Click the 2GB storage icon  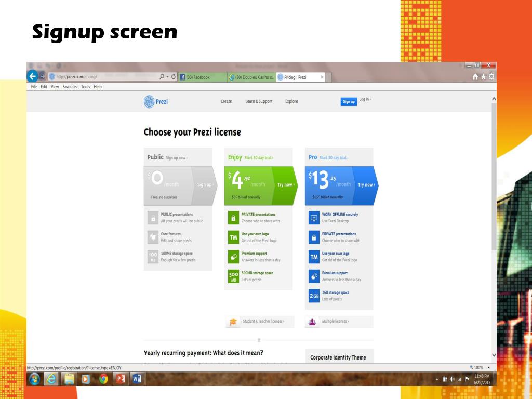click(x=314, y=296)
